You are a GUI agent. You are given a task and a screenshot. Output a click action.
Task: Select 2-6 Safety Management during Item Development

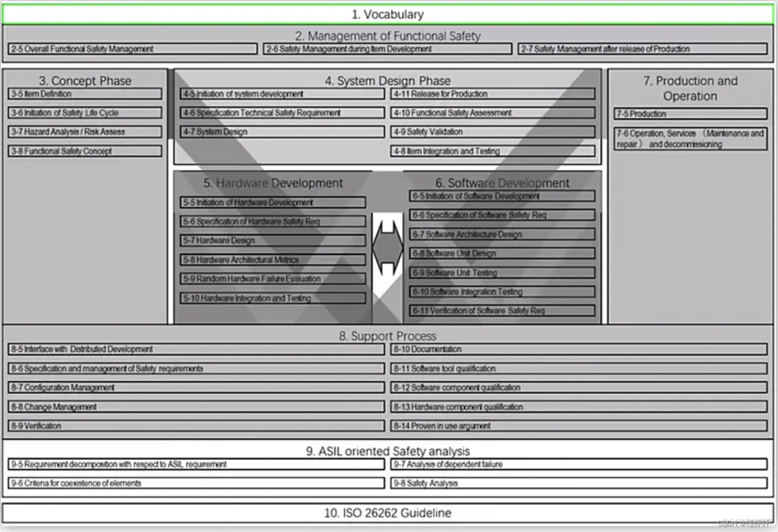pyautogui.click(x=388, y=49)
